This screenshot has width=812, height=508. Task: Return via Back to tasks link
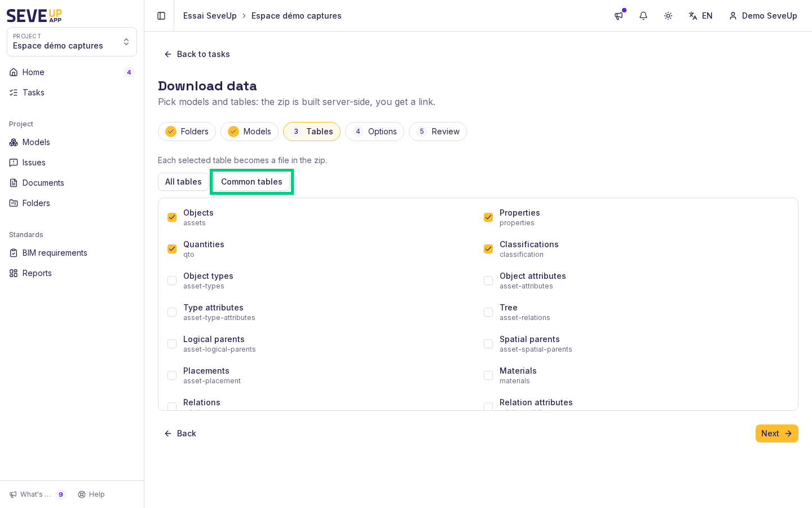click(197, 54)
